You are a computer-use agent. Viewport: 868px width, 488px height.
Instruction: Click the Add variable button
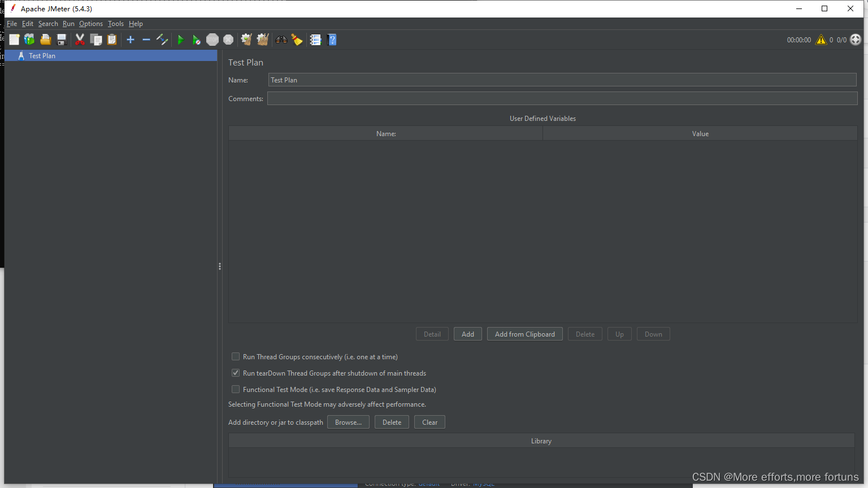tap(468, 334)
